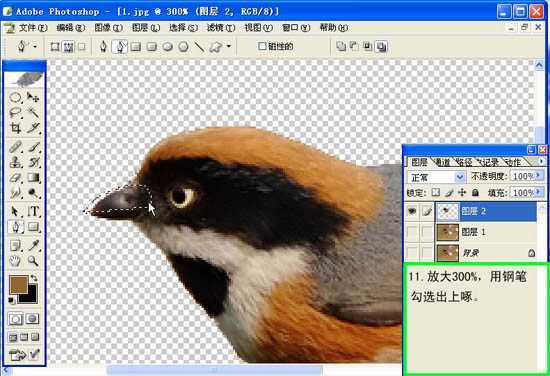550x376 pixels.
Task: Open the 滤镜(T) menu
Action: (221, 27)
